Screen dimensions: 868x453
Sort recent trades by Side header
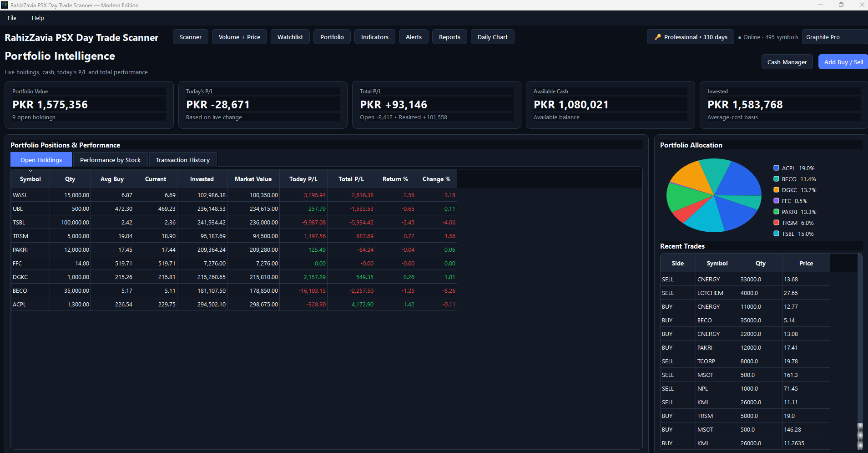[x=678, y=263]
